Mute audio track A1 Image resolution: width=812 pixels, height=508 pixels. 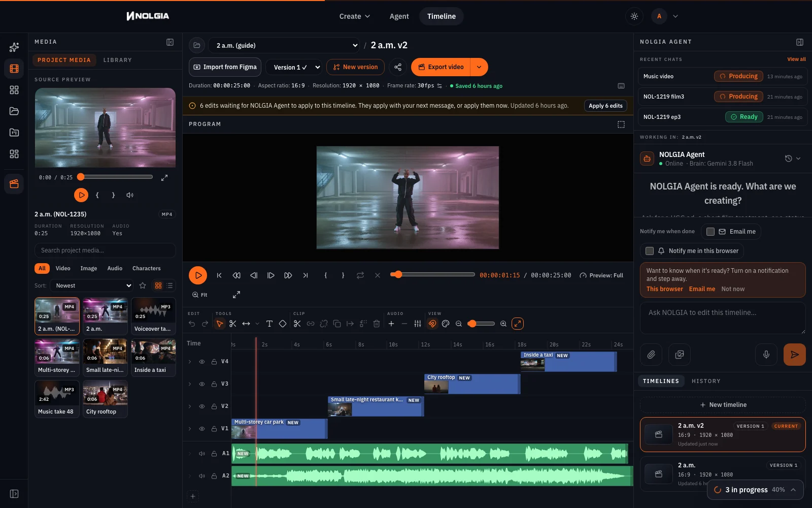(202, 454)
